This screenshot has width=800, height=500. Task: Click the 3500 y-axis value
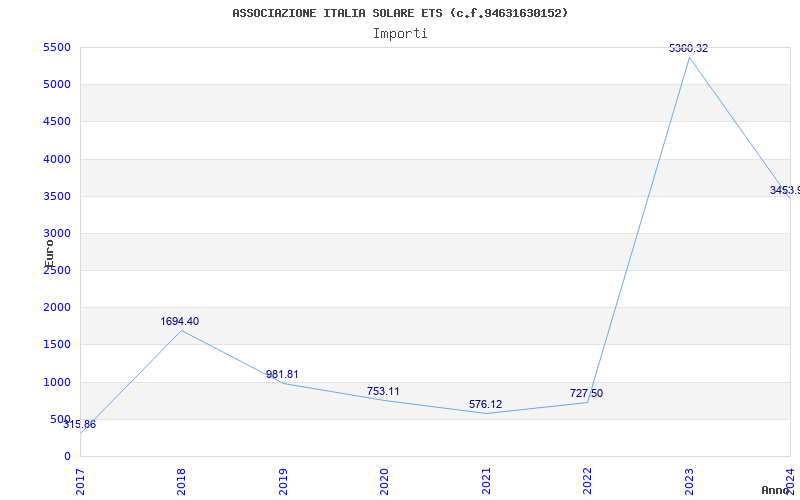pyautogui.click(x=57, y=196)
